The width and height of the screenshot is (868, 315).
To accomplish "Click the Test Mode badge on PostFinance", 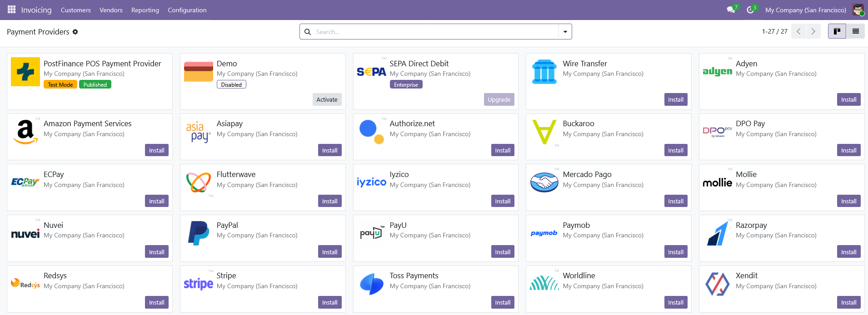I will click(x=60, y=84).
